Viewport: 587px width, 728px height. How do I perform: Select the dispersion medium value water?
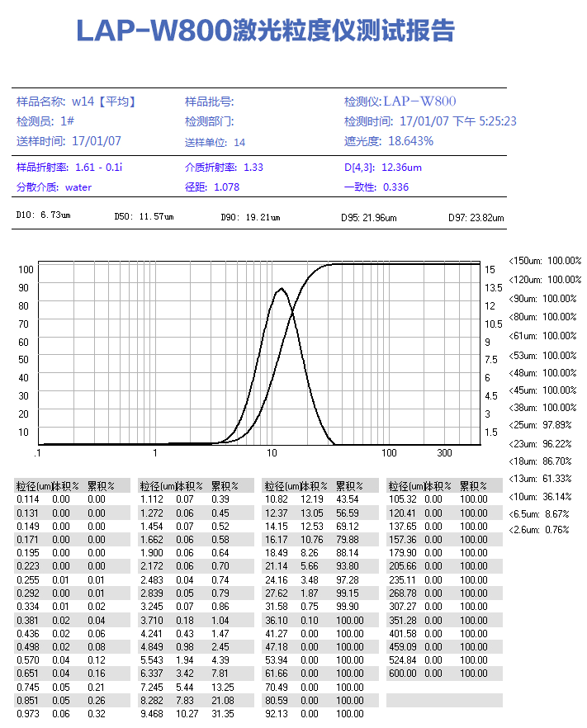[78, 187]
